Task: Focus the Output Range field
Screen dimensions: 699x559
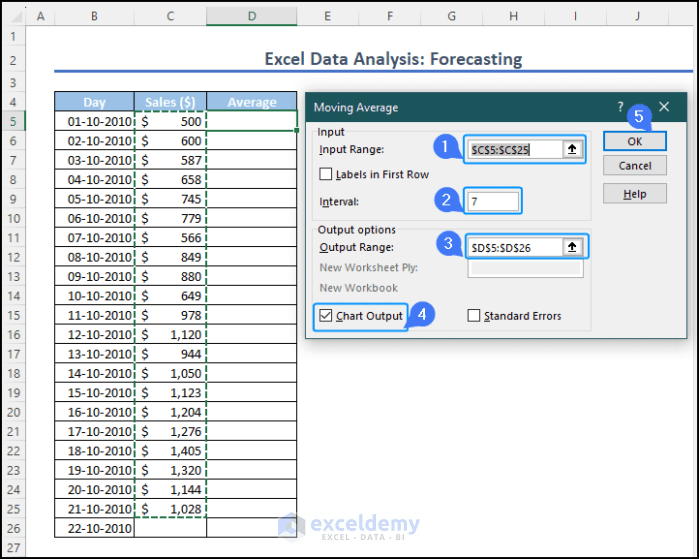Action: point(515,247)
